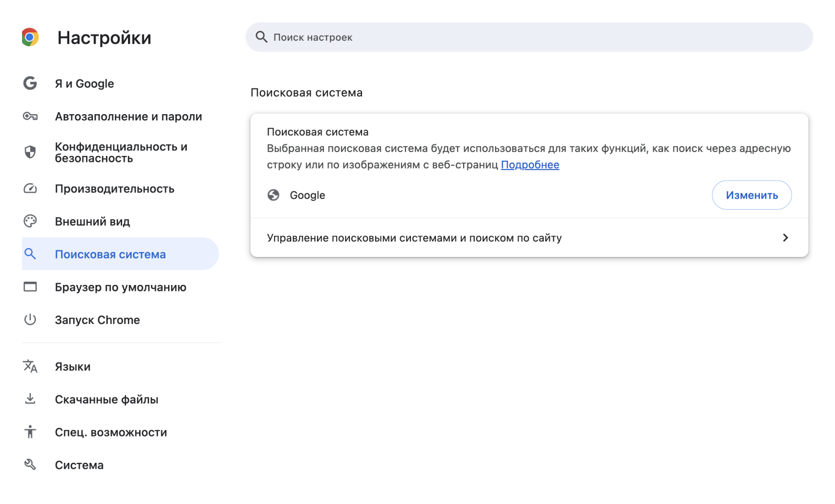
Task: Click the speedometer performance icon
Action: [30, 188]
